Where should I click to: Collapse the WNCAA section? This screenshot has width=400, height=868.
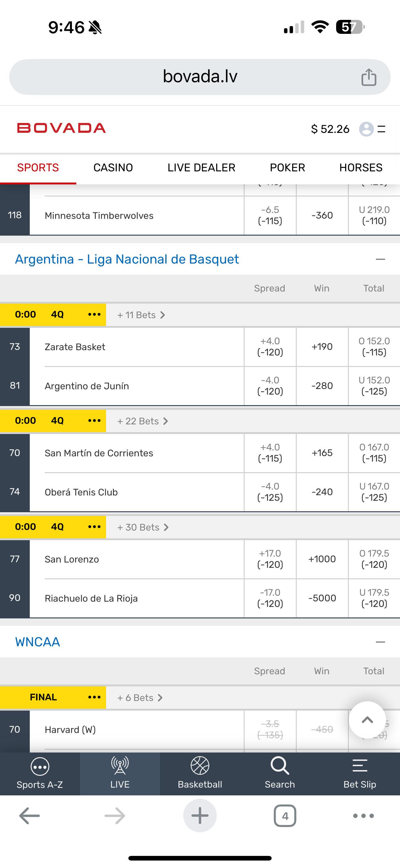[x=380, y=642]
